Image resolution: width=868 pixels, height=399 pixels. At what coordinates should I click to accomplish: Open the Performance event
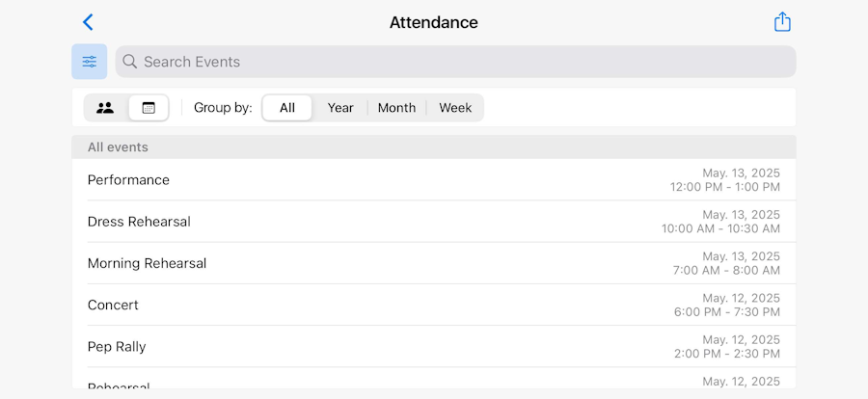pyautogui.click(x=128, y=180)
